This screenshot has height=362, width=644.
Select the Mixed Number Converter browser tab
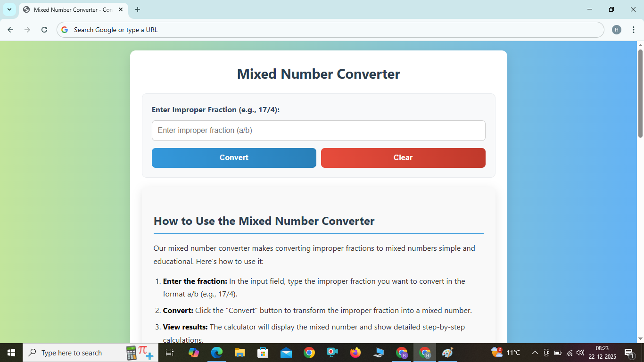71,9
